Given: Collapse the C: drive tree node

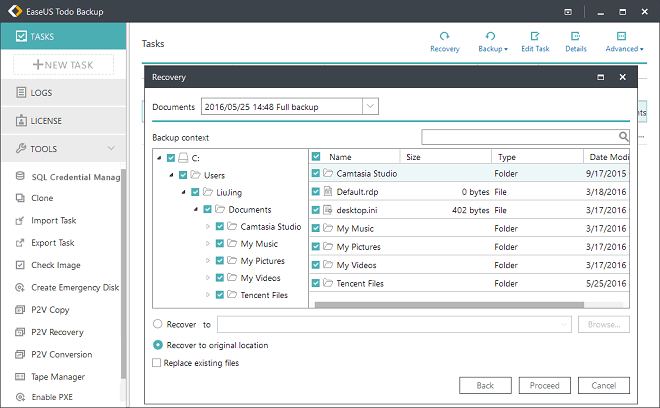Looking at the screenshot, I should 159,158.
